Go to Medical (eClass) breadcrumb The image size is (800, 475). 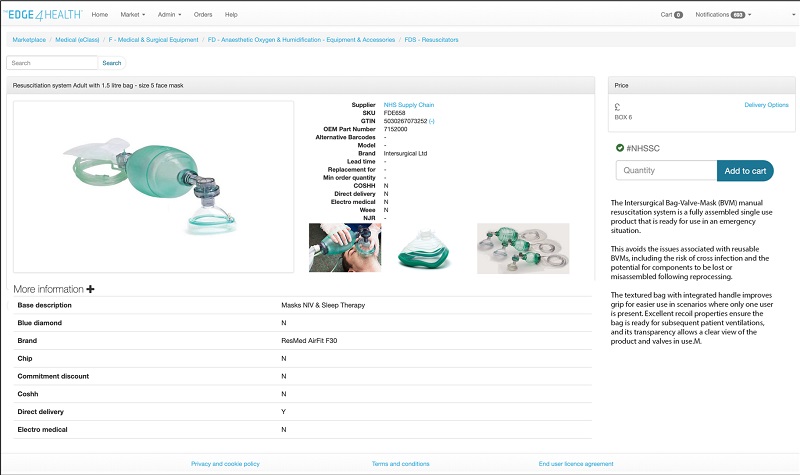[x=77, y=40]
